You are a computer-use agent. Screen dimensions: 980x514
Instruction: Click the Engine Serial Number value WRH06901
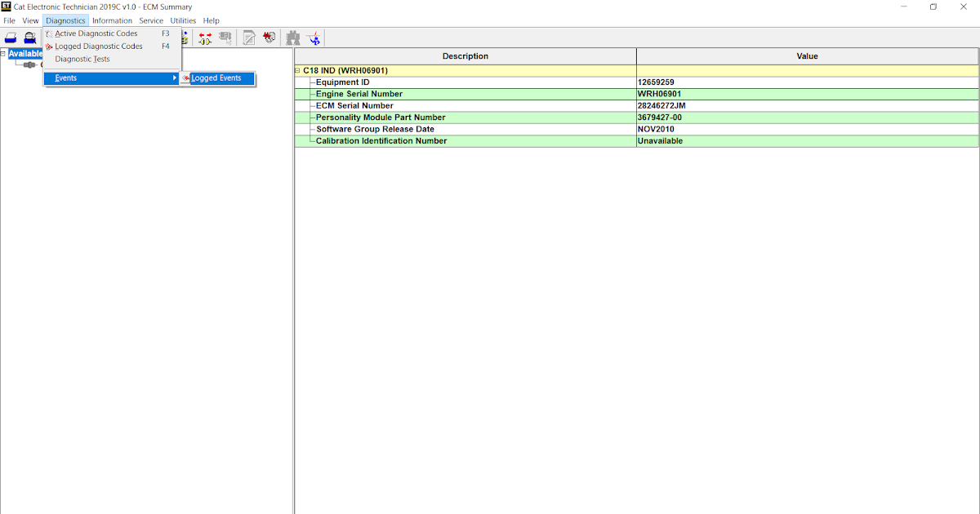(658, 93)
